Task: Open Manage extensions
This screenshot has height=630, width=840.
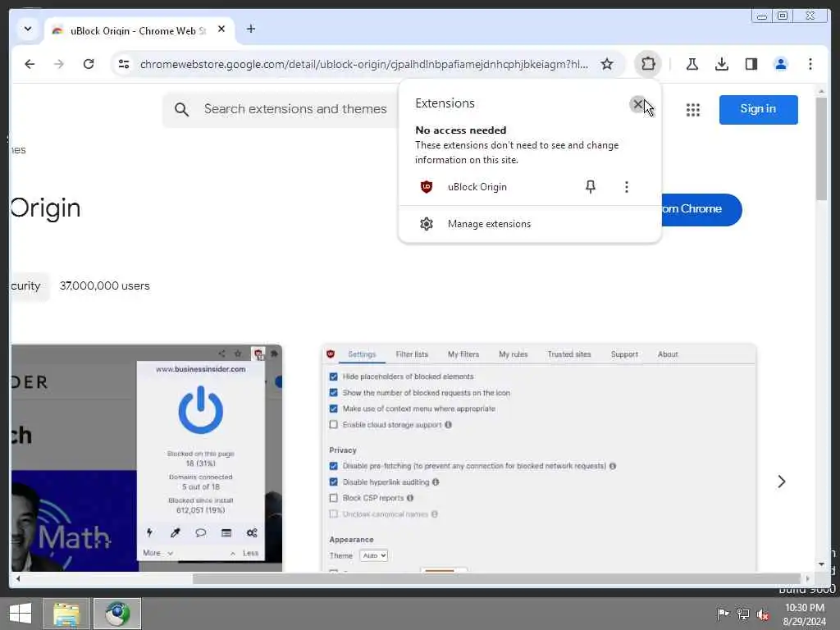Action: (529, 224)
